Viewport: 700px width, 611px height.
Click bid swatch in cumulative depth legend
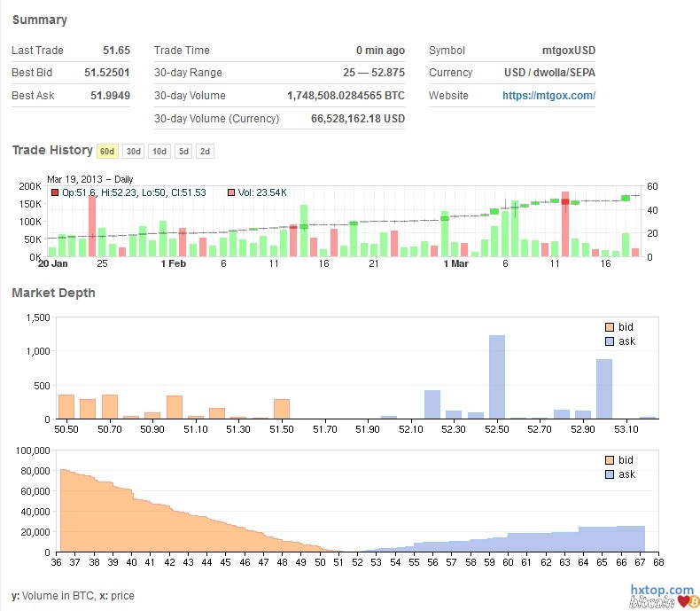609,460
